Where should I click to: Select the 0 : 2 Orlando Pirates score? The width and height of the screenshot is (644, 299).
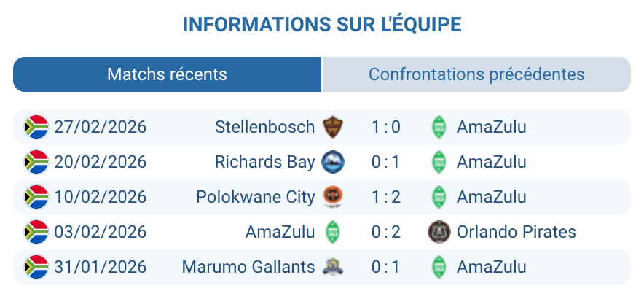[385, 232]
